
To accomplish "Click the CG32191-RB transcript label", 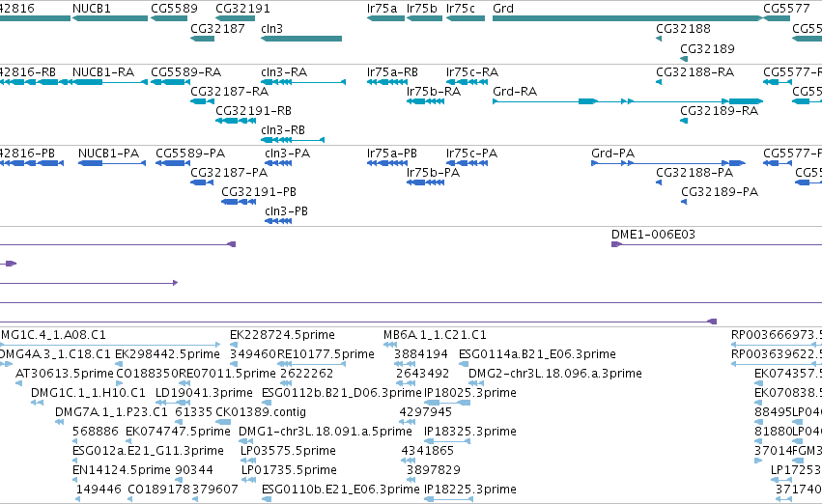I will 253,110.
